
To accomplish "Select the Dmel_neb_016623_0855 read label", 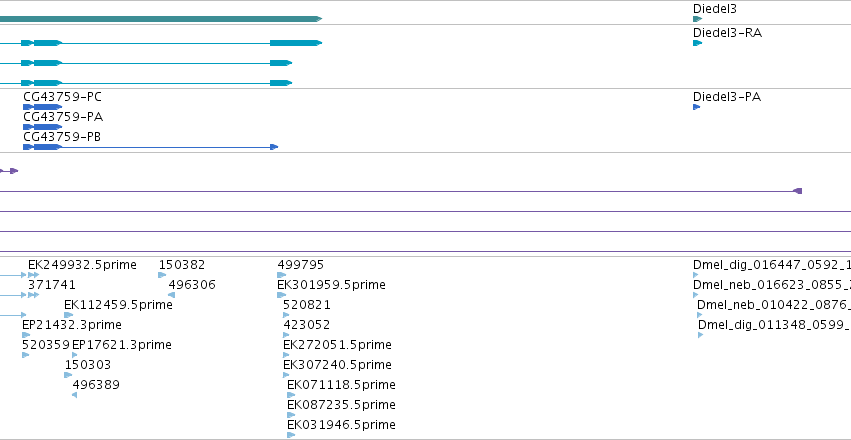I will coord(772,285).
